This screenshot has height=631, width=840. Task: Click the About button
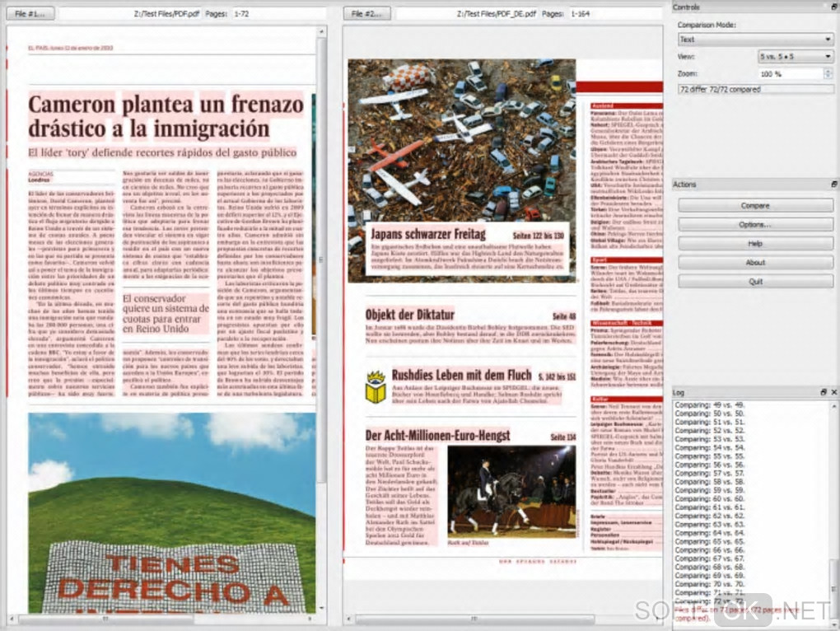[x=755, y=263]
